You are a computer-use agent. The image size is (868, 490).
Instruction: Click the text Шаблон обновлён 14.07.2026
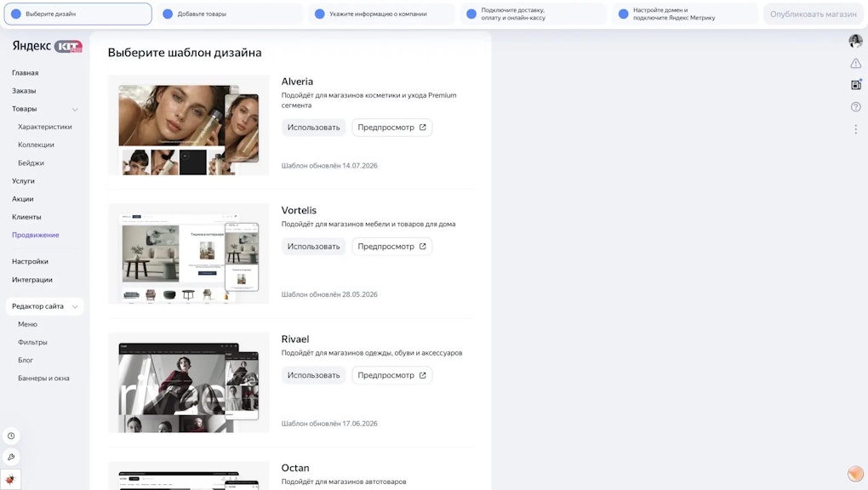coord(329,166)
